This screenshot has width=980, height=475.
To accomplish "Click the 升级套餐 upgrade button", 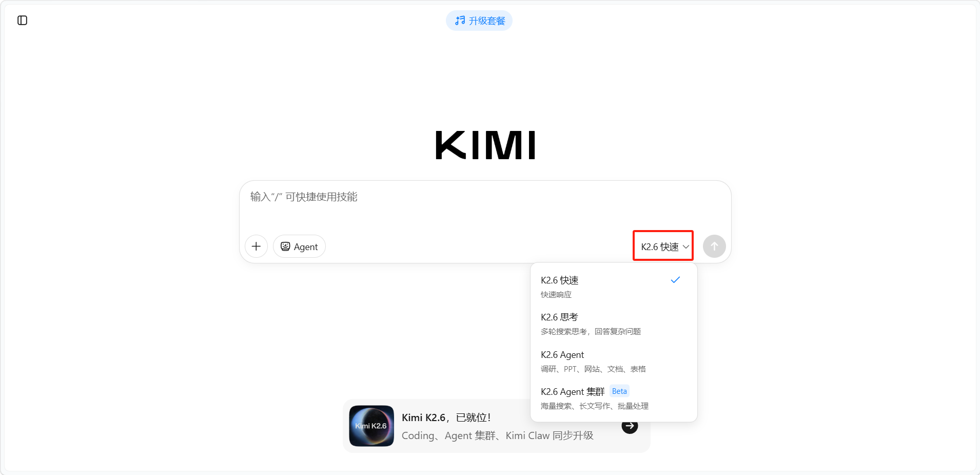I will click(x=479, y=21).
